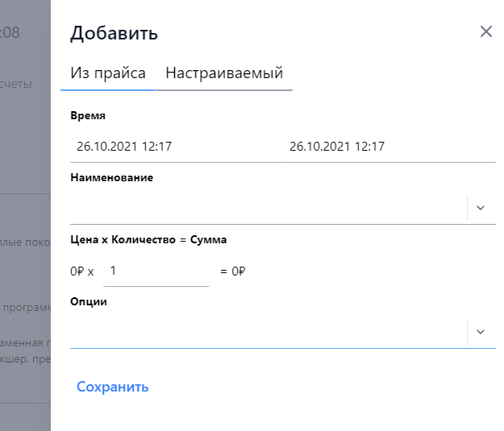Click the Время label
This screenshot has width=504, height=431.
(x=88, y=116)
